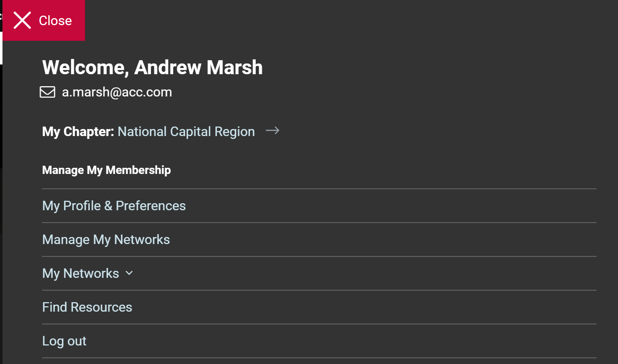Image resolution: width=618 pixels, height=364 pixels.
Task: Click the My Networks menu label
Action: click(80, 273)
